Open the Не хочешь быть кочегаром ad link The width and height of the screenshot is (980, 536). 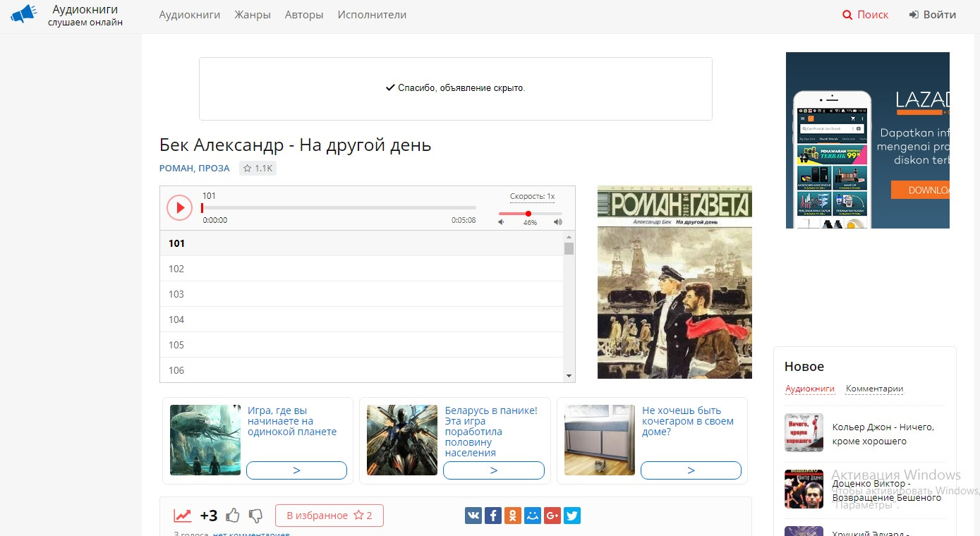tap(688, 421)
